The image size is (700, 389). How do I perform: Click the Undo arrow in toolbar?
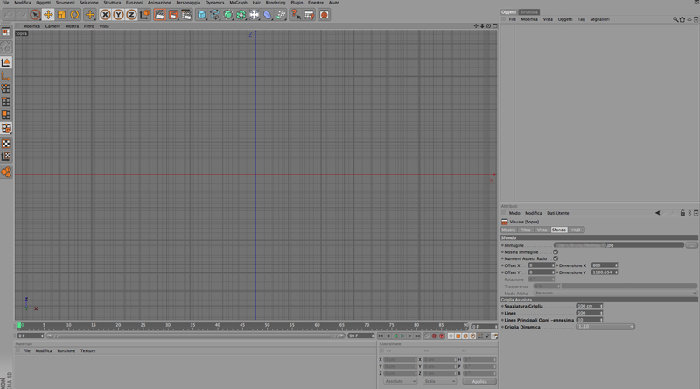tap(9, 15)
